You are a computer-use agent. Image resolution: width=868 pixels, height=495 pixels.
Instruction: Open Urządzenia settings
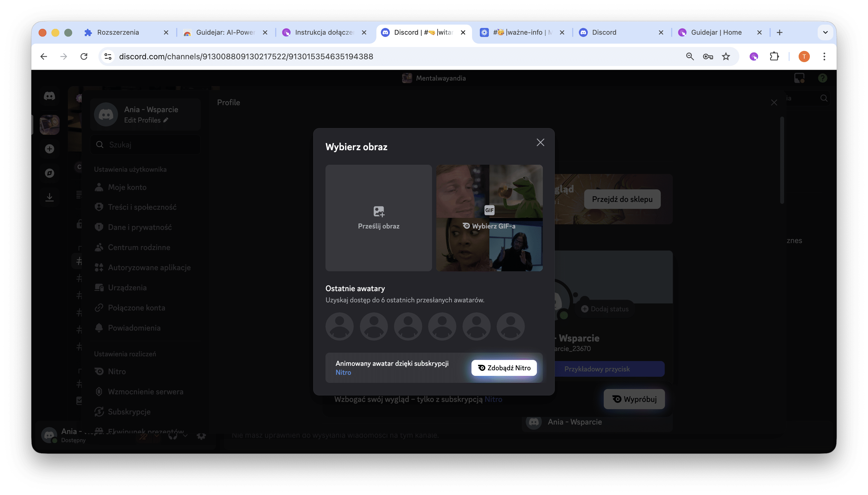pyautogui.click(x=145, y=287)
